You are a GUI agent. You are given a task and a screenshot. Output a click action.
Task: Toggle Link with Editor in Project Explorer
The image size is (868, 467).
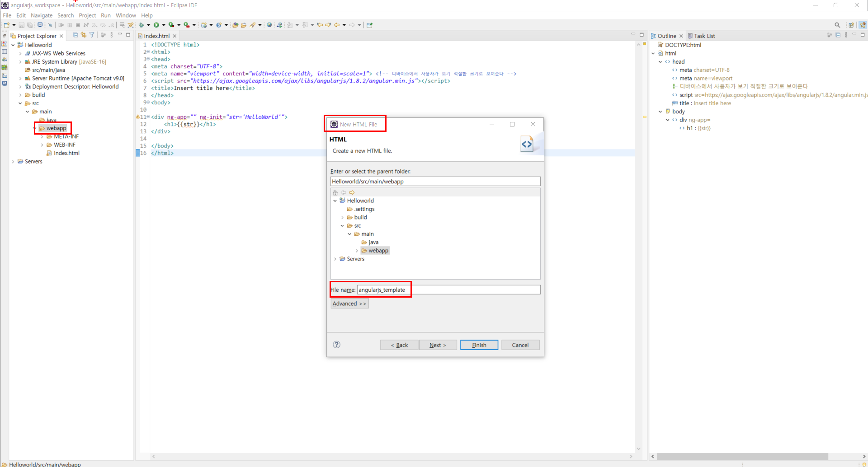point(83,35)
